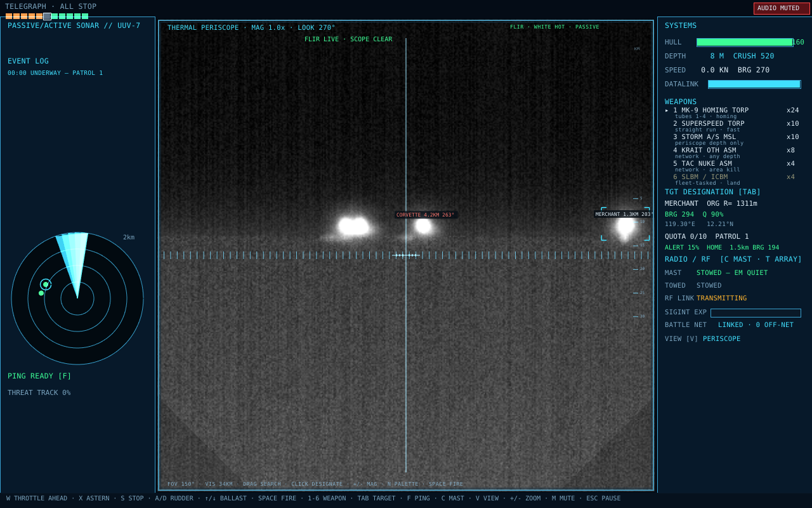Image resolution: width=812 pixels, height=508 pixels.
Task: Click the ringed contact on the sonar display
Action: coord(46,284)
